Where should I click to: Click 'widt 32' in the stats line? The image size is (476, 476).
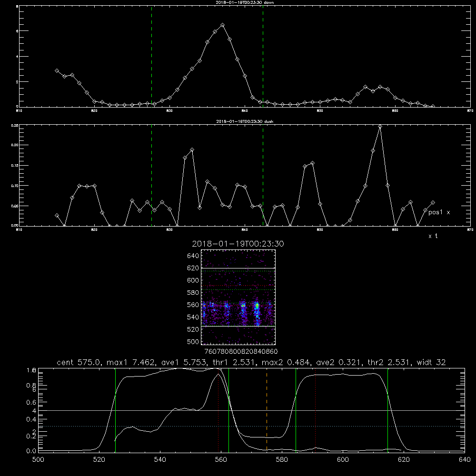[x=431, y=362]
